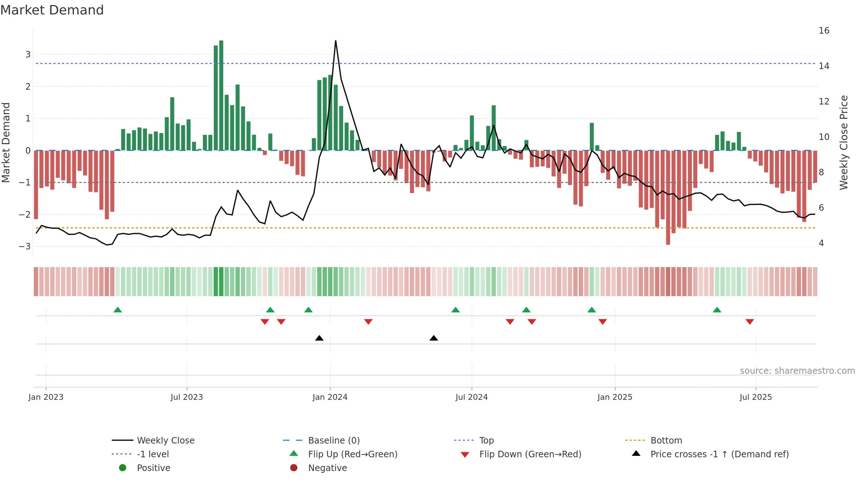Image resolution: width=868 pixels, height=488 pixels.
Task: Click the red Negative legend dot
Action: (294, 468)
